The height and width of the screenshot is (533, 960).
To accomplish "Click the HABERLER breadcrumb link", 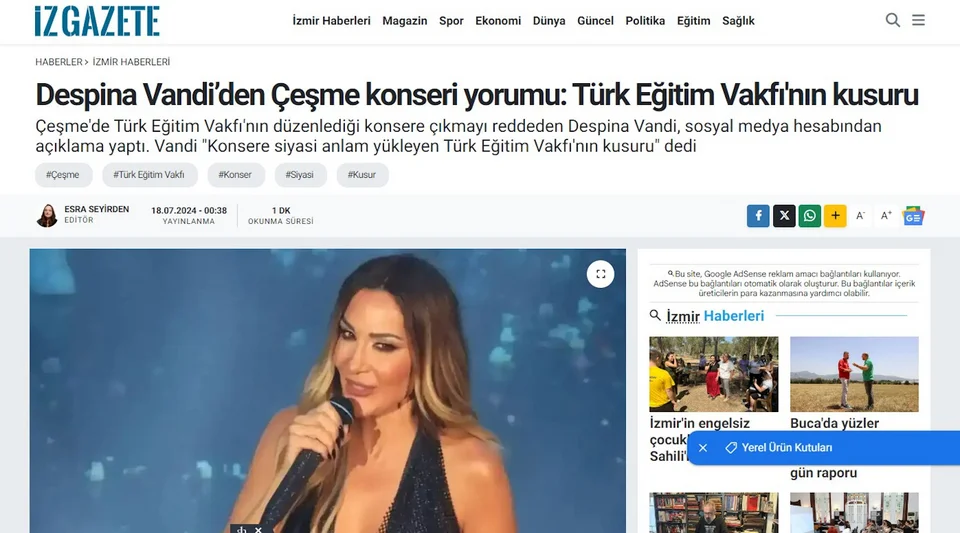I will (x=59, y=62).
